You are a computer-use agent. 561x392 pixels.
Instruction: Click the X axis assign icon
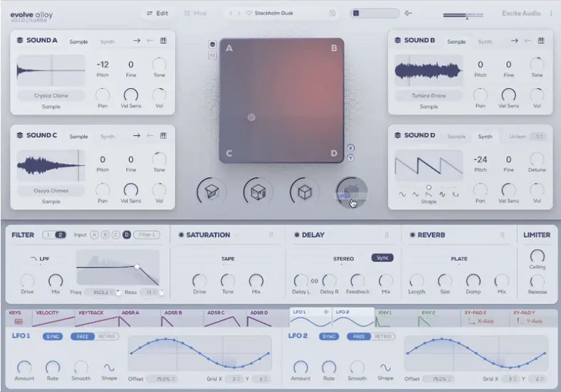tap(350, 148)
